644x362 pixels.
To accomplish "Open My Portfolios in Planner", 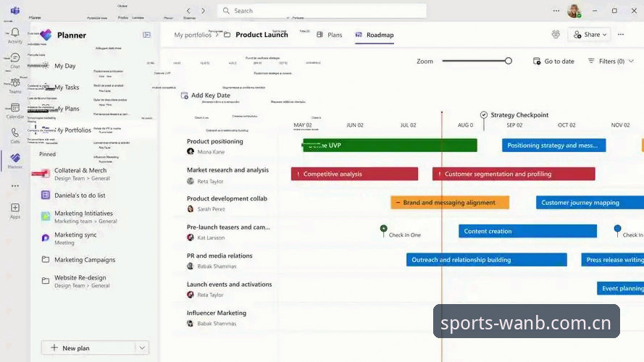I will point(72,130).
